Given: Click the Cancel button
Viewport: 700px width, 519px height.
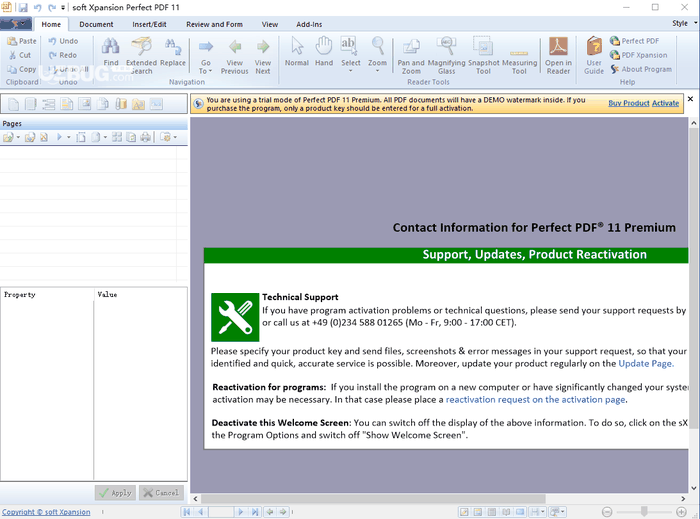Looking at the screenshot, I should 161,493.
